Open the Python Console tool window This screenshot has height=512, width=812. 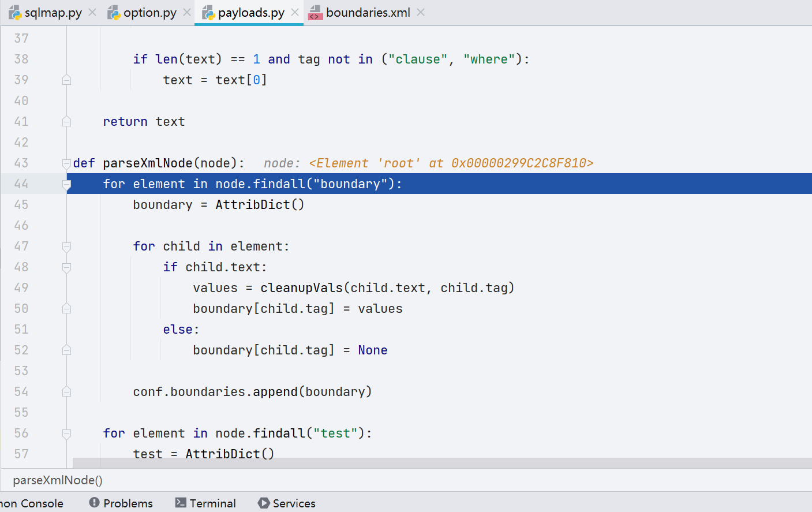point(32,503)
